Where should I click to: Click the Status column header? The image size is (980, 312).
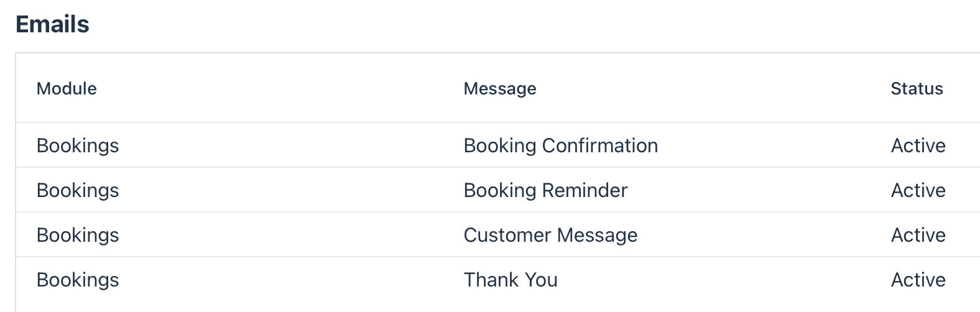pos(917,88)
